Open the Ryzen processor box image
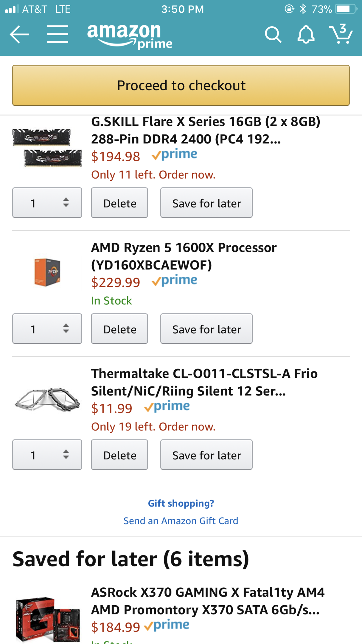This screenshot has width=362, height=644. [47, 272]
